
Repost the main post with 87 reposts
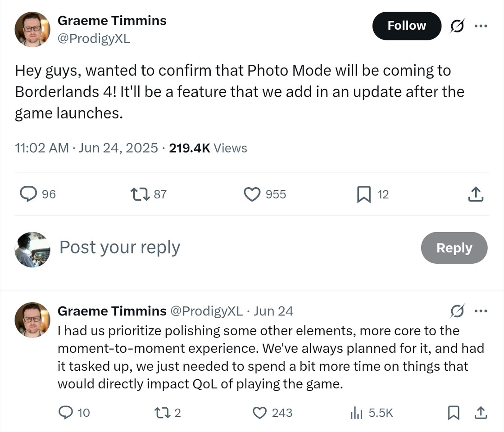(140, 194)
